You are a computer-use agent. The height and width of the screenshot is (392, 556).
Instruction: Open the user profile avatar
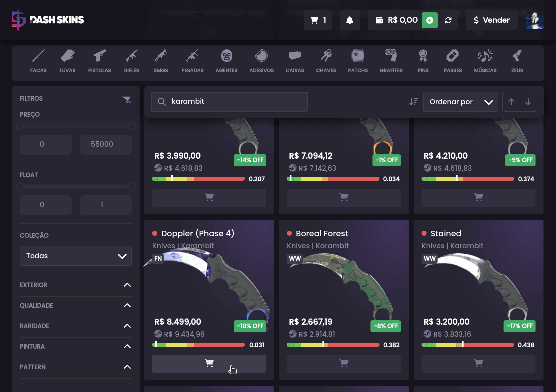point(534,20)
